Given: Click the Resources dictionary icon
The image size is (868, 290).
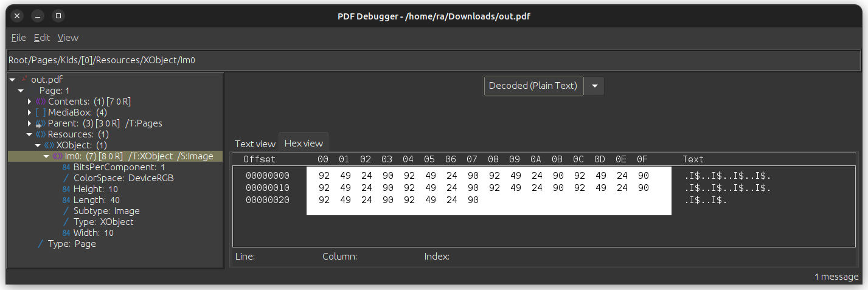Looking at the screenshot, I should (41, 134).
